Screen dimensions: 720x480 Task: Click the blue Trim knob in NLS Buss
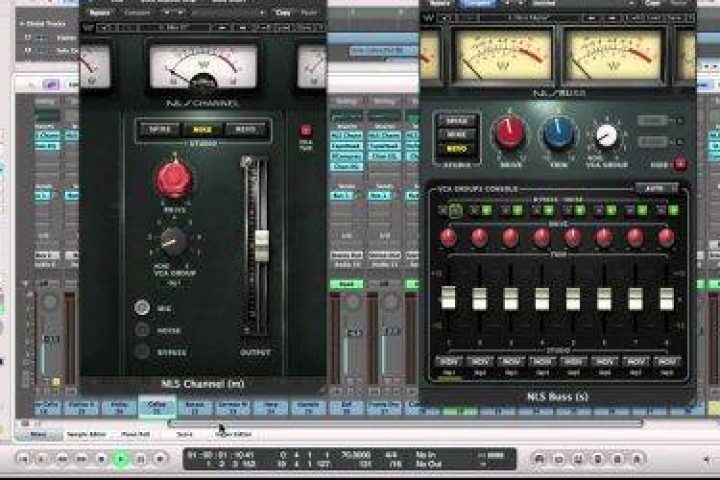(x=558, y=132)
